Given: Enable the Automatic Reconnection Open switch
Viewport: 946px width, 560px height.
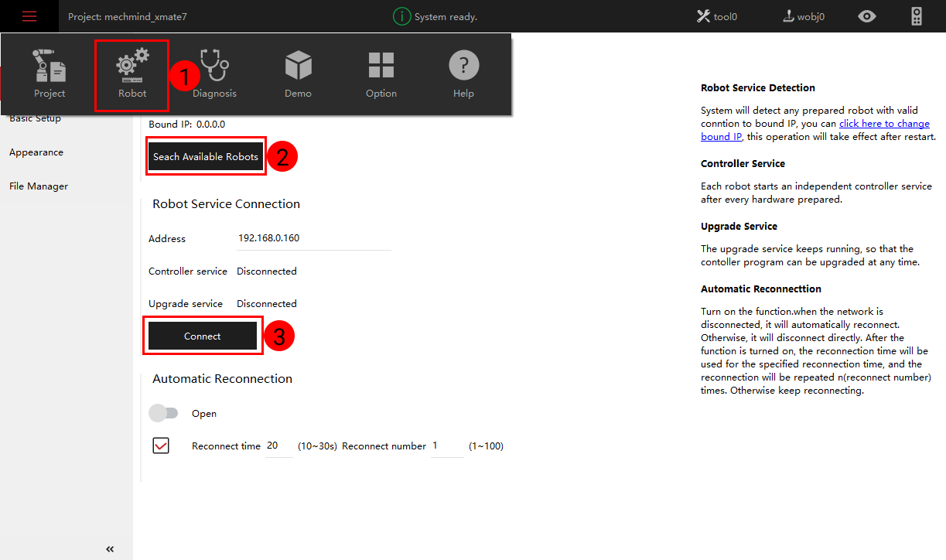Looking at the screenshot, I should pyautogui.click(x=163, y=414).
